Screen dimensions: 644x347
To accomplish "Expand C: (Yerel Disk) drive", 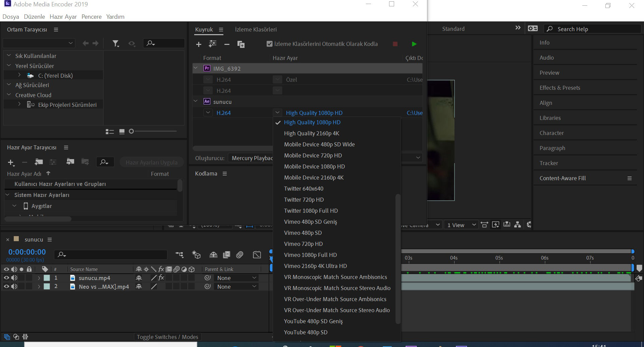I will pos(19,75).
